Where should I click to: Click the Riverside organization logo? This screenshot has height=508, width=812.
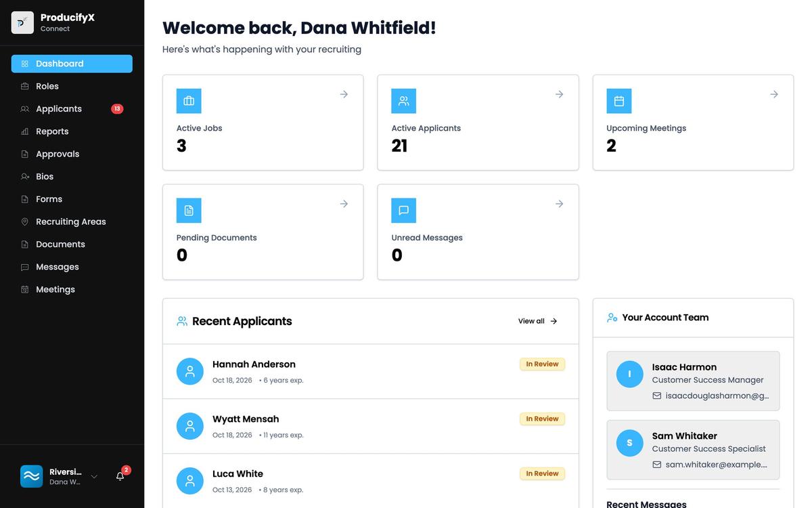click(32, 476)
